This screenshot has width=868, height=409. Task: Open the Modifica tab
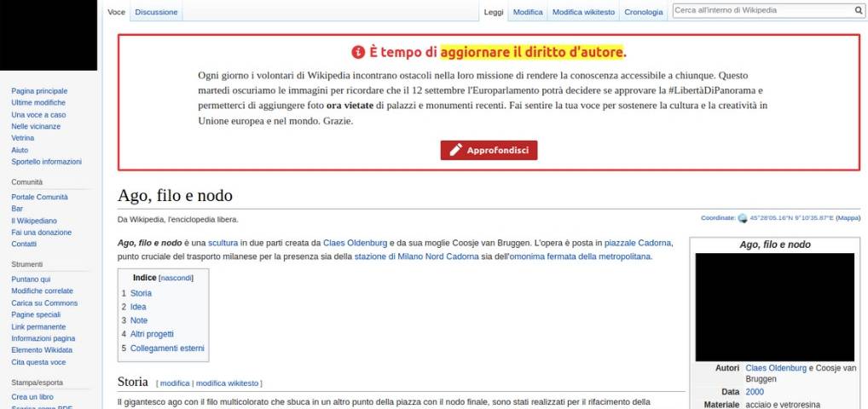[528, 12]
